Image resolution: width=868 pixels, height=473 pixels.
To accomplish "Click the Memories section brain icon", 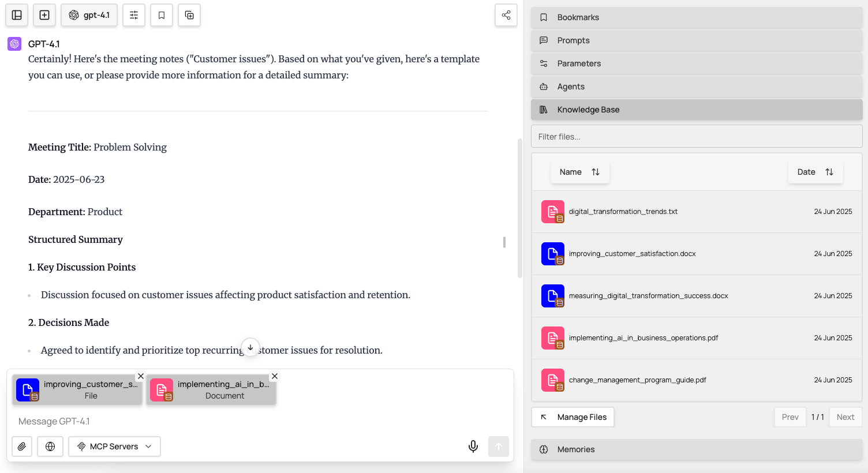I will [x=544, y=449].
